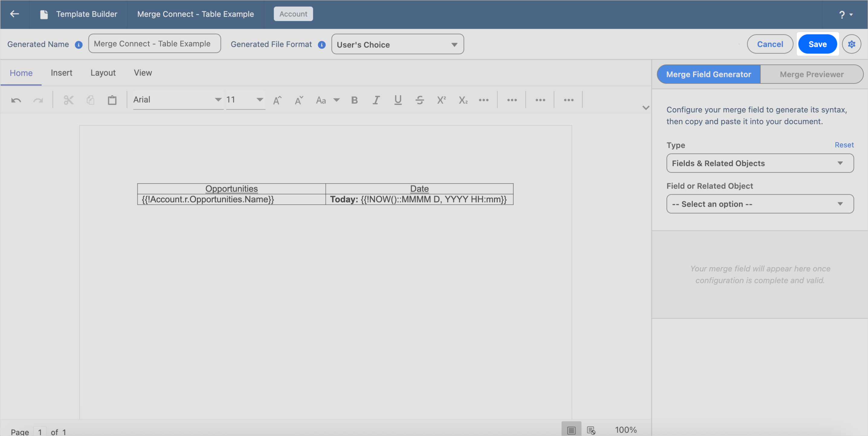Click the Redo icon
The width and height of the screenshot is (868, 436).
click(38, 100)
